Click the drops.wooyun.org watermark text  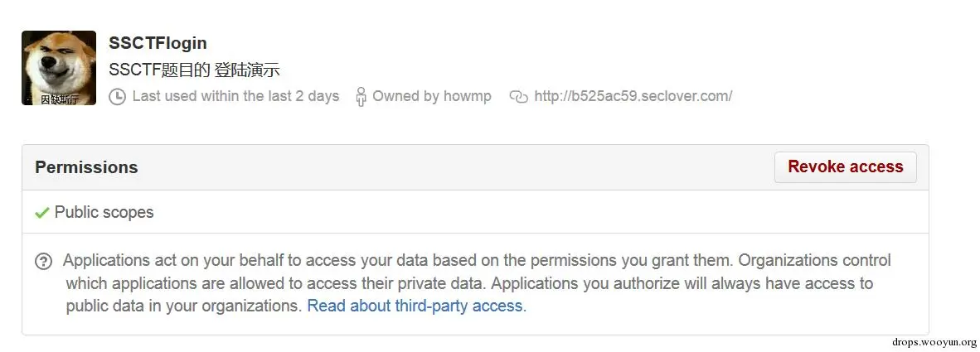[x=934, y=342]
